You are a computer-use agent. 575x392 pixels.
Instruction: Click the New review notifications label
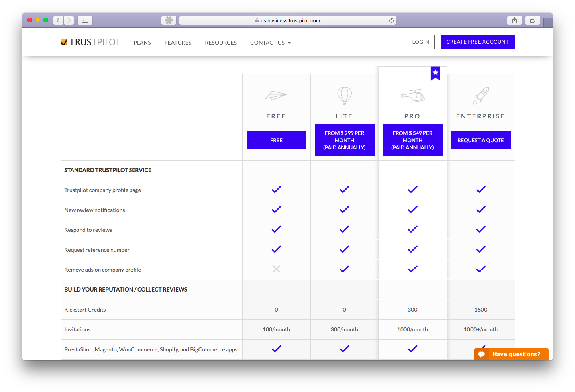pos(94,210)
